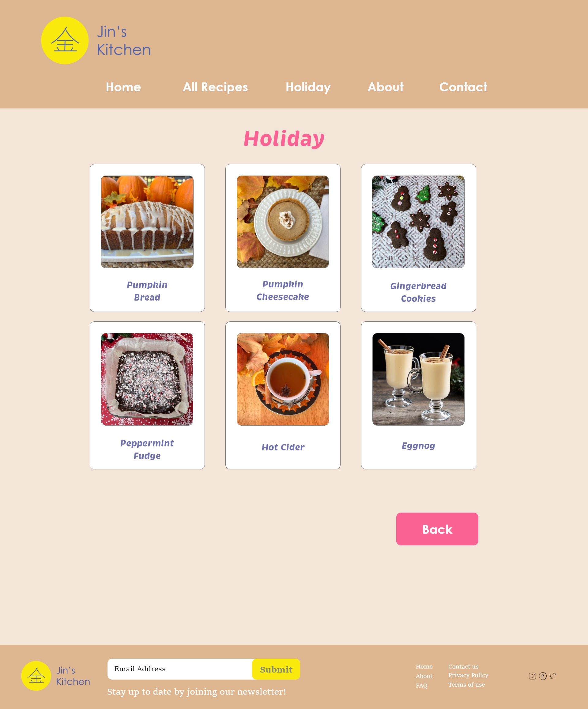Submit the newsletter email form
This screenshot has width=588, height=709.
pyautogui.click(x=276, y=669)
